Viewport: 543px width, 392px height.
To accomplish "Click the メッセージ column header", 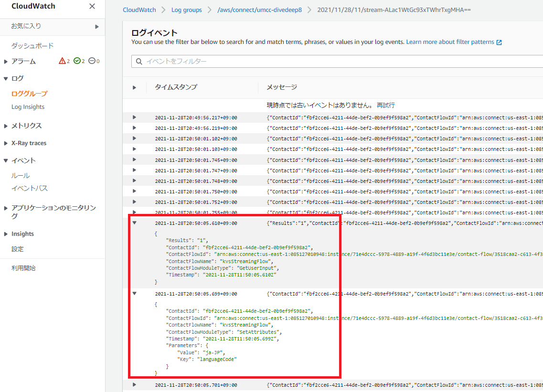I will click(x=282, y=87).
